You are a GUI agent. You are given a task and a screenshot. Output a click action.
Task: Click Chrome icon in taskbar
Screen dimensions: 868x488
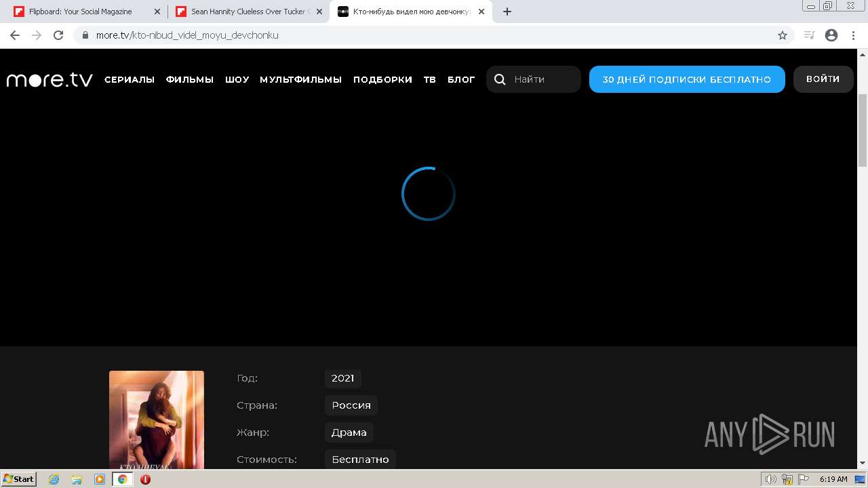point(123,479)
